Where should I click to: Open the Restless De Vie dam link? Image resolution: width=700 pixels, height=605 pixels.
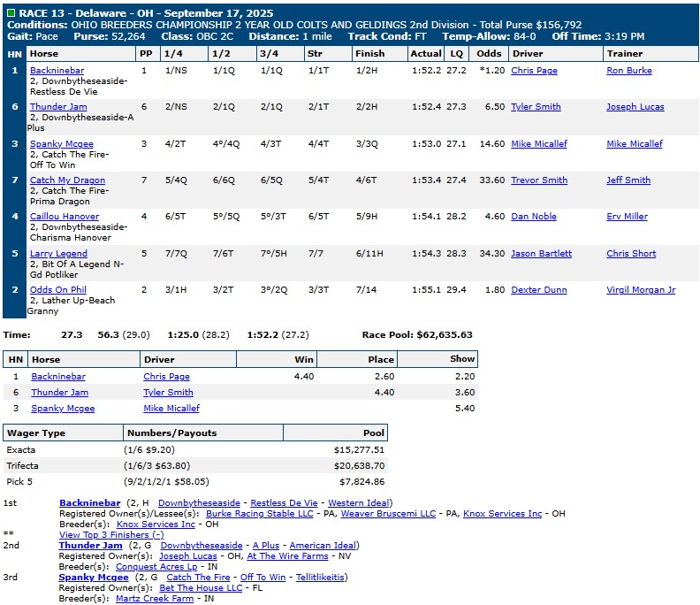point(286,503)
